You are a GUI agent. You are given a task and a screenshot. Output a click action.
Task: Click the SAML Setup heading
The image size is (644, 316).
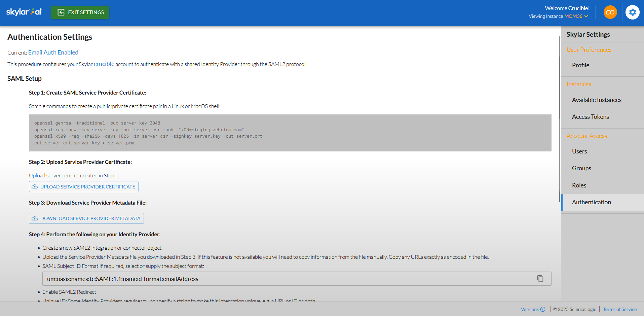click(25, 78)
